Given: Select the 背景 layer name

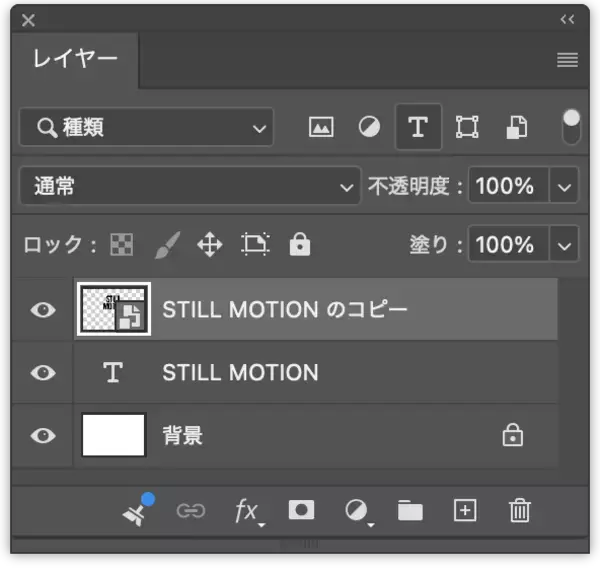Looking at the screenshot, I should click(183, 436).
